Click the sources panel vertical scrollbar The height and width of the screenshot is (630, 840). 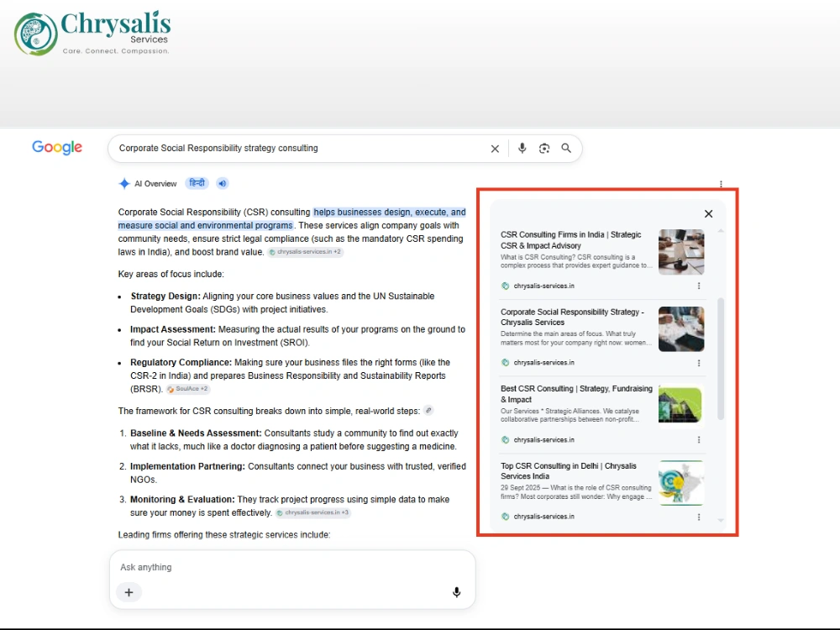tap(721, 359)
